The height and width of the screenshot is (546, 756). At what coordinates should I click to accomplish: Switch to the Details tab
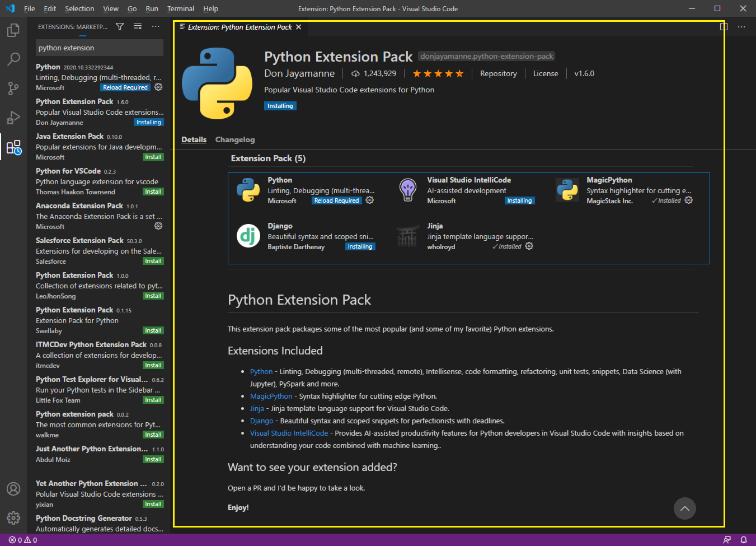[x=194, y=139]
